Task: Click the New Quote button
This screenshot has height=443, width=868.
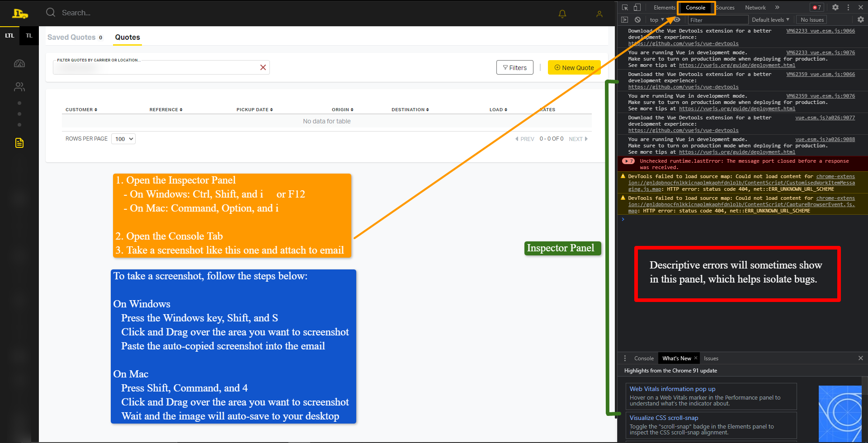Action: coord(574,67)
